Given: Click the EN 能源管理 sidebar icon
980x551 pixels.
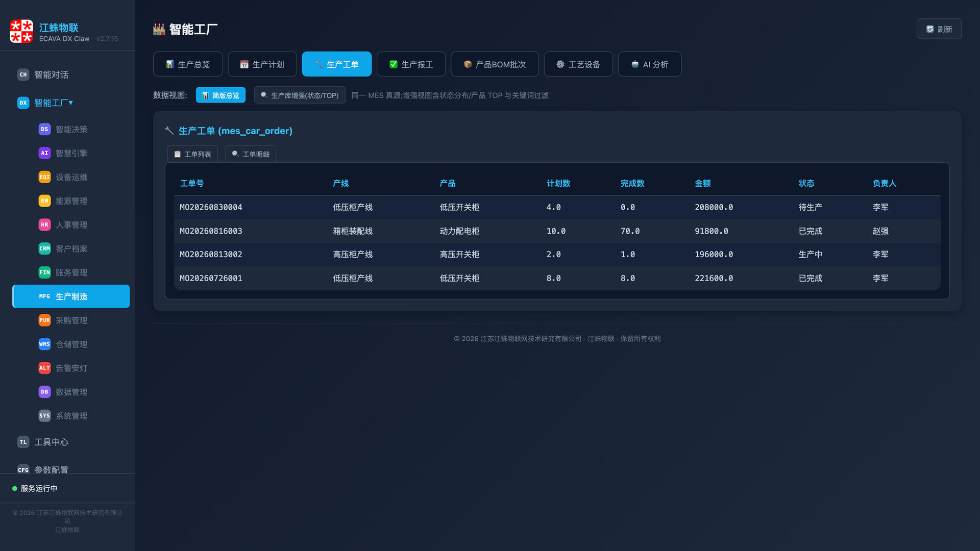Looking at the screenshot, I should [44, 201].
